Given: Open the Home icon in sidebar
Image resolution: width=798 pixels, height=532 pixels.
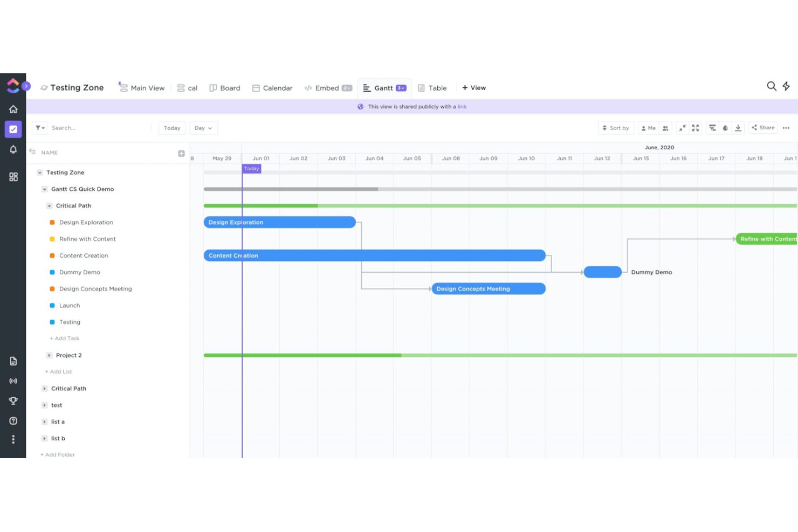Looking at the screenshot, I should pyautogui.click(x=13, y=109).
